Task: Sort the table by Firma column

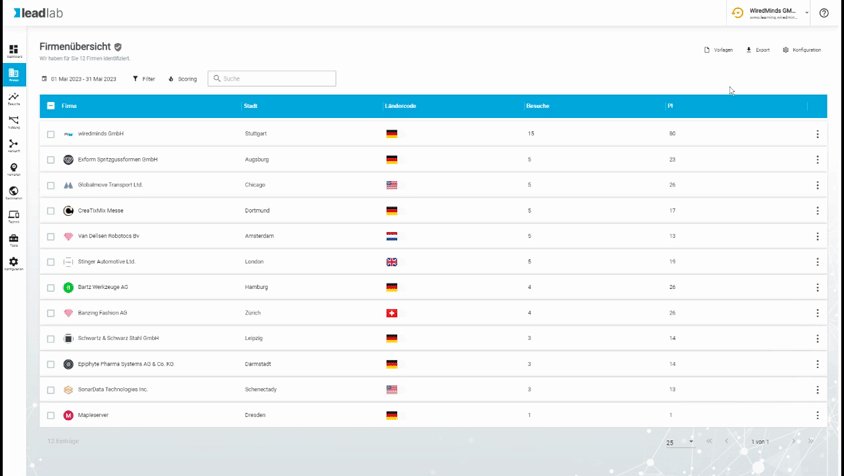Action: pos(69,106)
